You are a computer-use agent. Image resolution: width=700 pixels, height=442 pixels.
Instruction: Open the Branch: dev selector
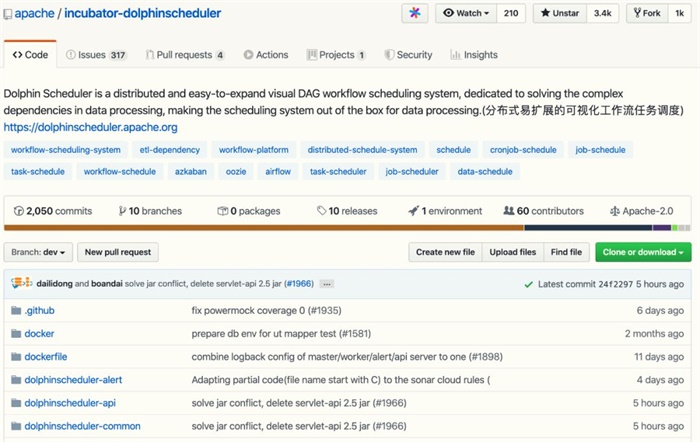click(38, 252)
